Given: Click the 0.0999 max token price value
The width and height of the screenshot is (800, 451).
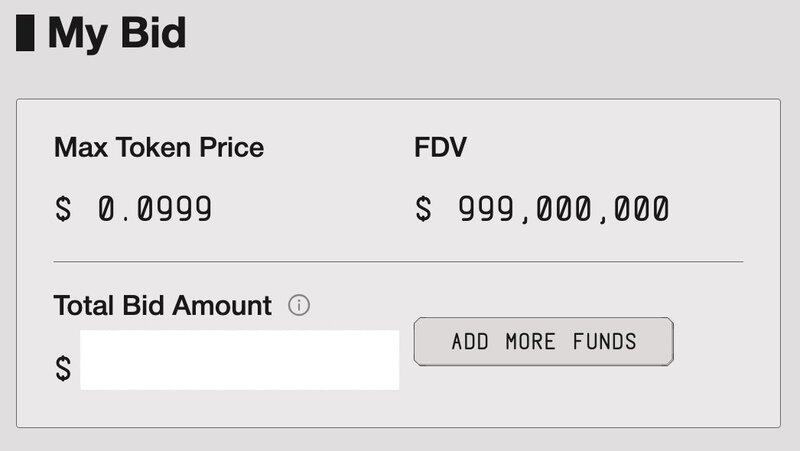Looking at the screenshot, I should 154,209.
